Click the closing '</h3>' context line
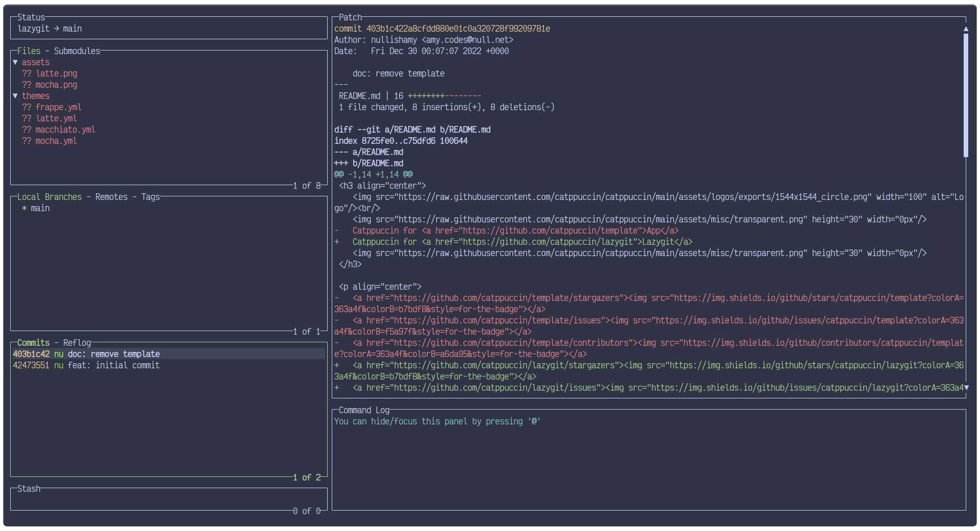 tap(351, 264)
